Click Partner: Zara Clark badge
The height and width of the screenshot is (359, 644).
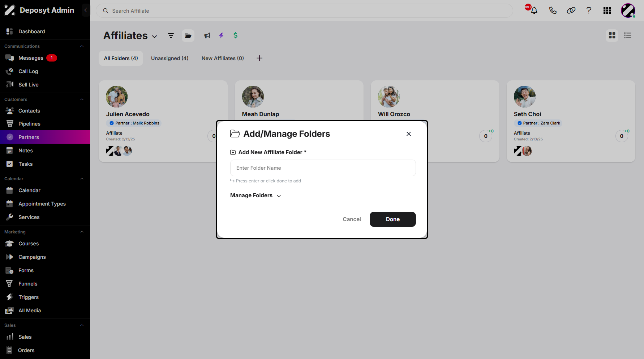[538, 123]
